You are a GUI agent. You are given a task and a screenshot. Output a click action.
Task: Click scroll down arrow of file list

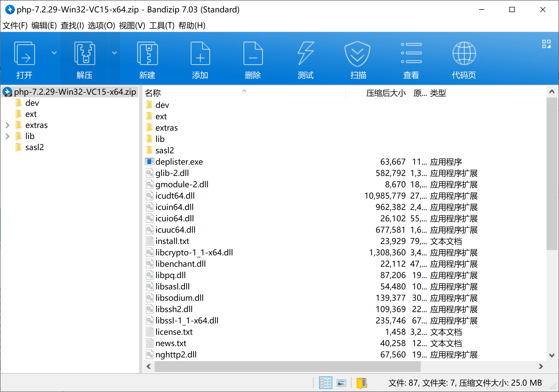(552, 355)
